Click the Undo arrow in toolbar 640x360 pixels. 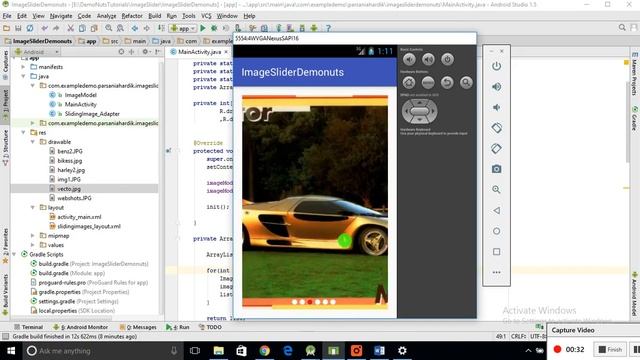(44, 28)
